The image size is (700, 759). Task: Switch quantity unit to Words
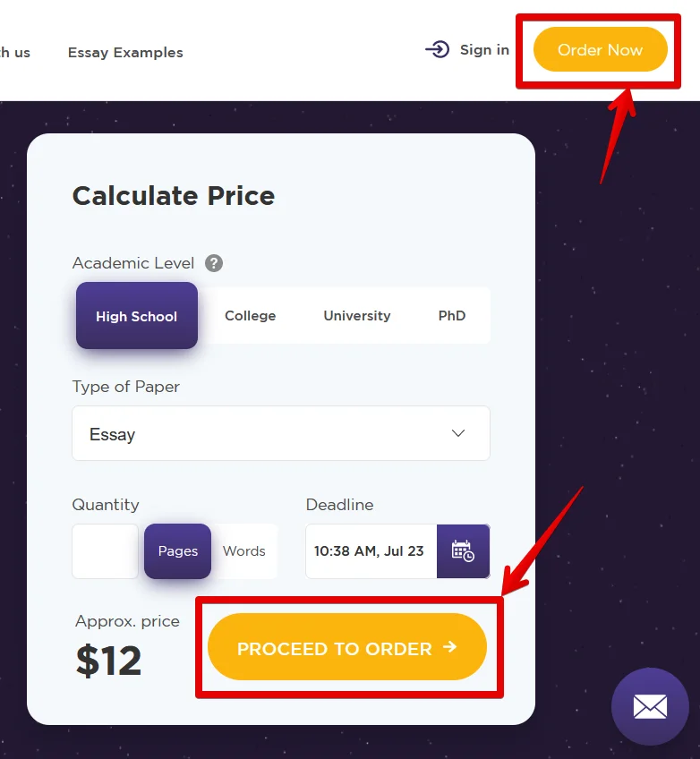coord(244,551)
